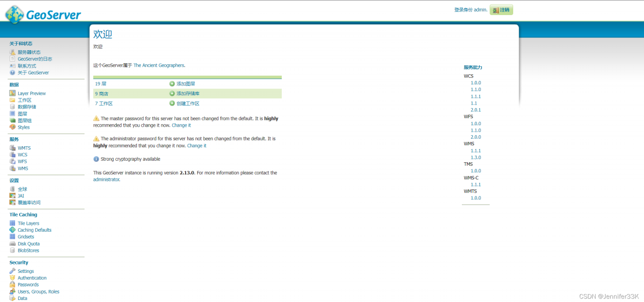The width and height of the screenshot is (644, 302).
Task: Open TMS 1.0.0 capabilities link
Action: [476, 171]
